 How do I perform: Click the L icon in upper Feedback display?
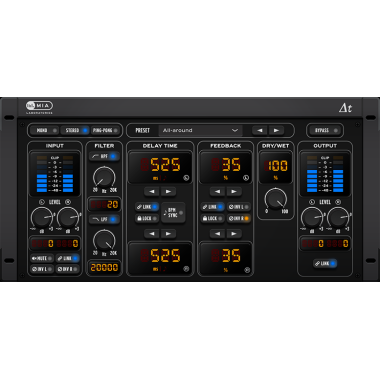click(x=246, y=178)
